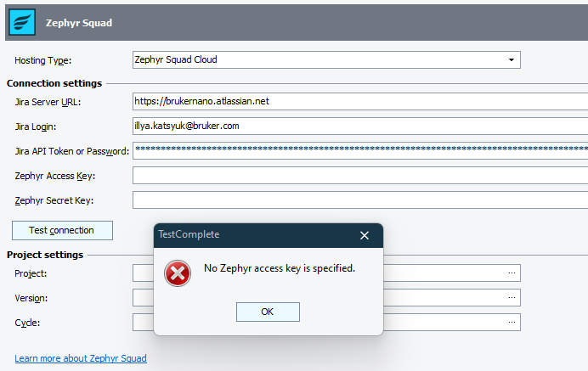Click the Jira Server URL field
Image resolution: width=588 pixels, height=371 pixels.
[x=360, y=102]
